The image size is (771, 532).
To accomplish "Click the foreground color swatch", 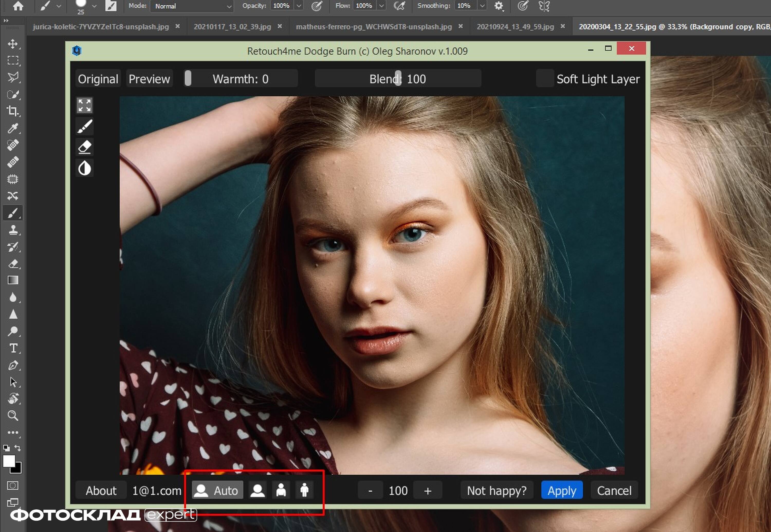I will pyautogui.click(x=9, y=461).
